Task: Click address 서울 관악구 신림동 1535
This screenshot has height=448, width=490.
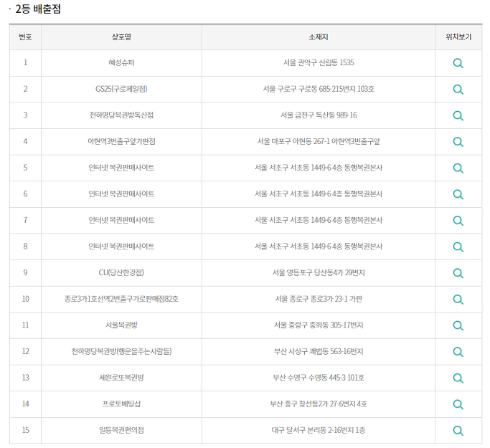Action: click(x=319, y=62)
